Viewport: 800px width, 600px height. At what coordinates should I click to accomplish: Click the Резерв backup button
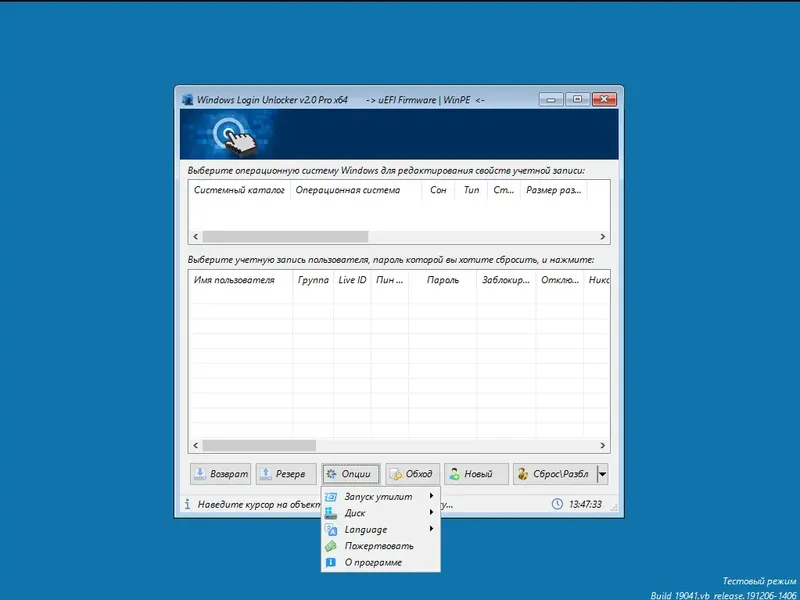pos(286,474)
